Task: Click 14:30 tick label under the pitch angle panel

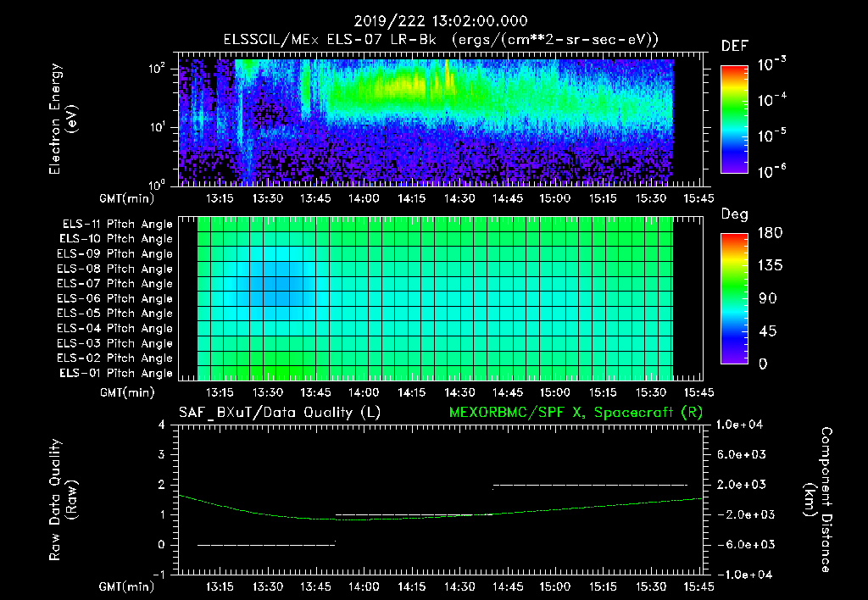Action: pyautogui.click(x=459, y=392)
